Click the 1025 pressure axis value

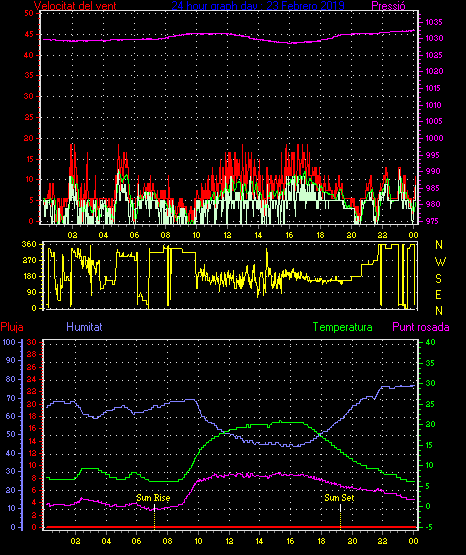pyautogui.click(x=433, y=55)
